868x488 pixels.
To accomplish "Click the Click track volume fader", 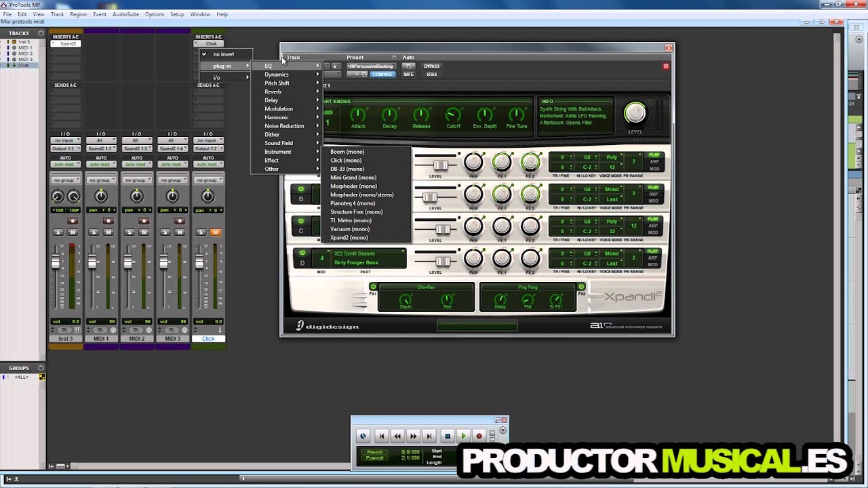I will pyautogui.click(x=199, y=262).
